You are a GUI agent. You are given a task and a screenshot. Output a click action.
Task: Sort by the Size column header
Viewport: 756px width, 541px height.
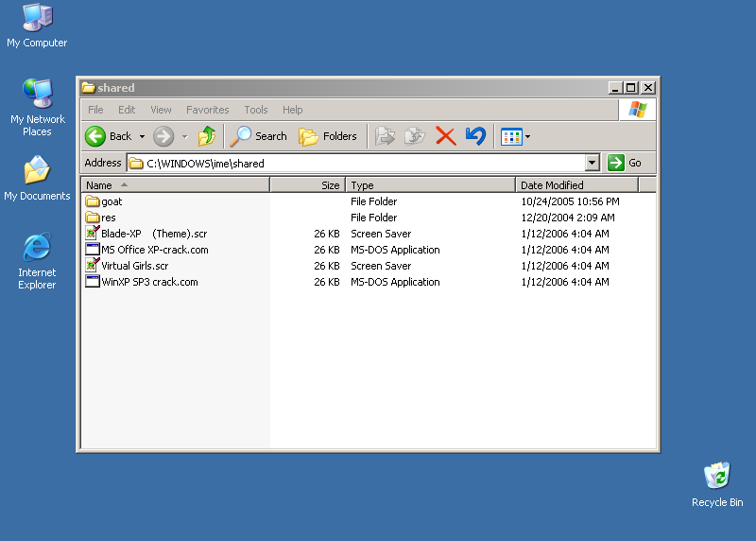click(308, 185)
